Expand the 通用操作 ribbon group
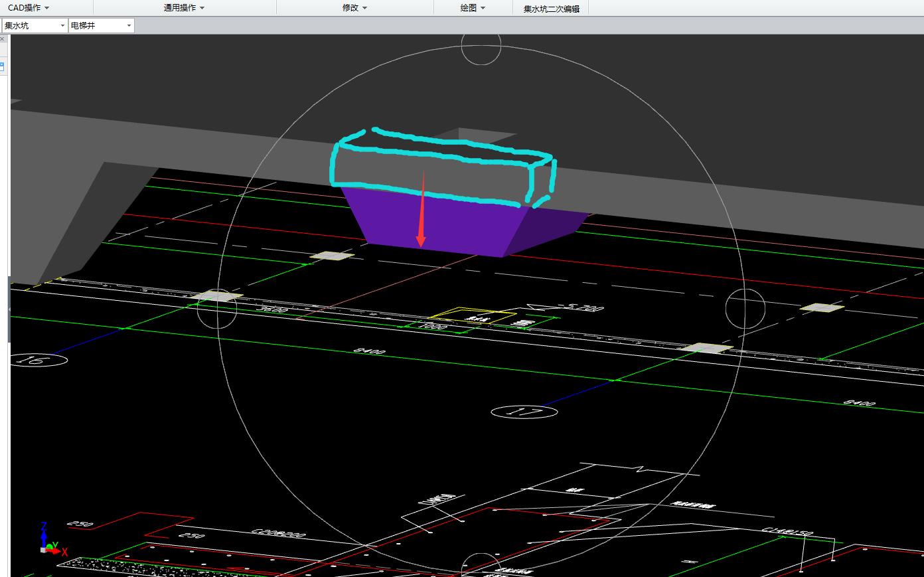 click(x=184, y=8)
